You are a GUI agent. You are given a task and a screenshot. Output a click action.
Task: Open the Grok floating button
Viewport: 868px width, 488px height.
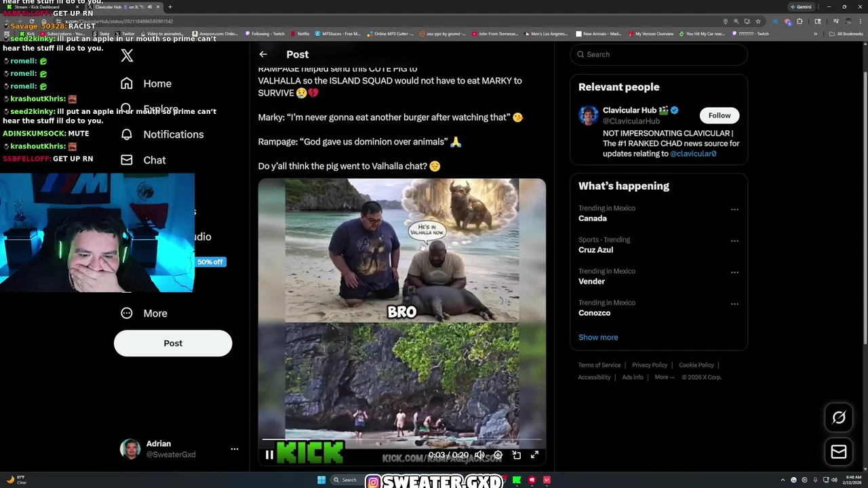coord(839,418)
